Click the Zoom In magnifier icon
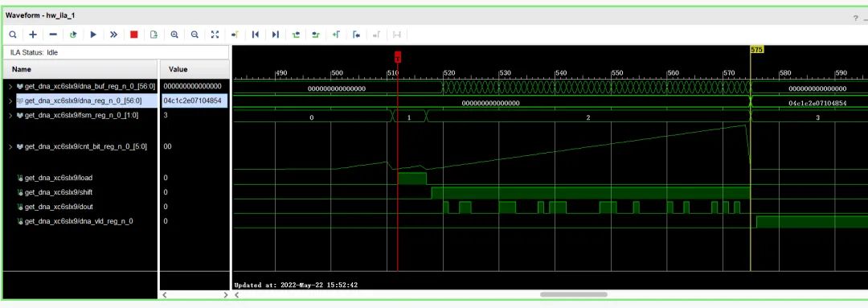The height and width of the screenshot is (308, 868). (174, 35)
